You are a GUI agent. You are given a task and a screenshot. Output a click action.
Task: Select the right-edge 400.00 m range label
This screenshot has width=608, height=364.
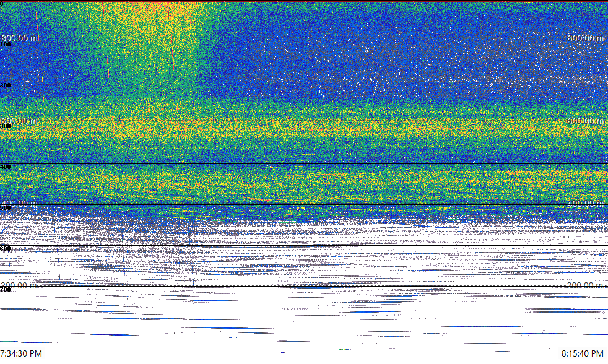click(586, 203)
